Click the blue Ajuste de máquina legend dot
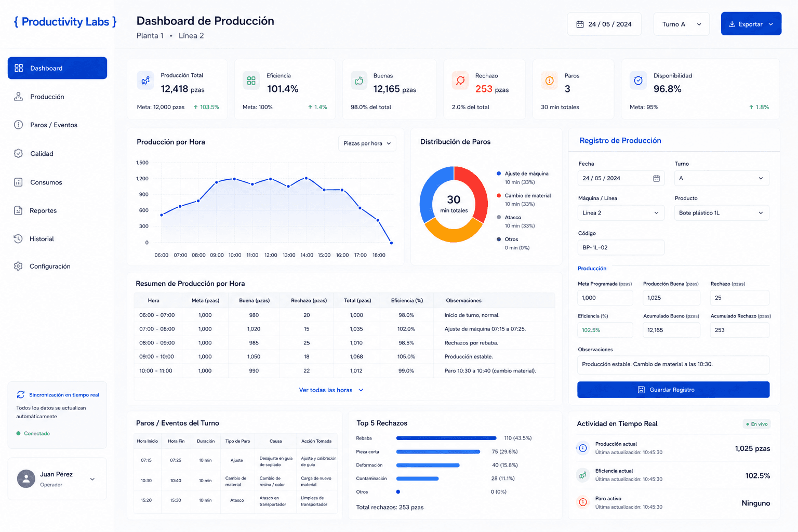This screenshot has height=532, width=798. (x=499, y=174)
